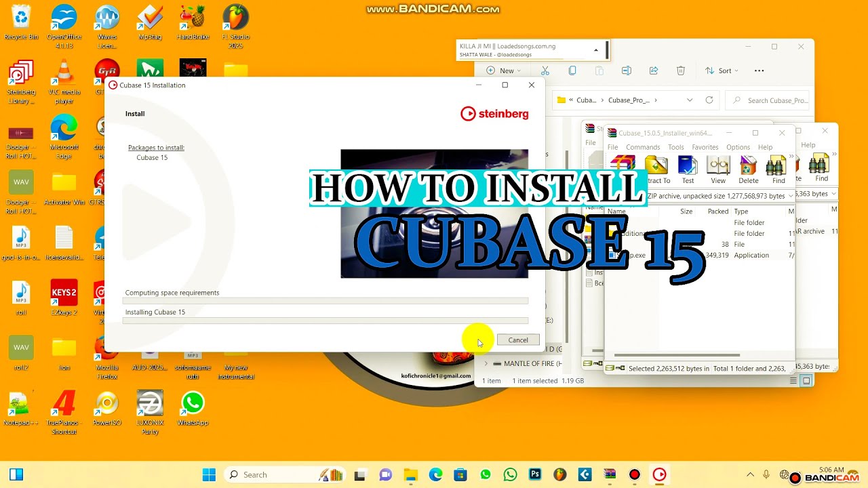Click the Rename icon in Explorer toolbar
The image size is (868, 488).
click(627, 70)
